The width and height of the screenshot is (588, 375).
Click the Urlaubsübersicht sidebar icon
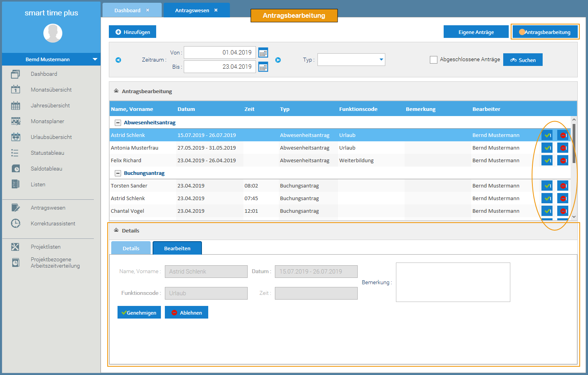coord(16,137)
